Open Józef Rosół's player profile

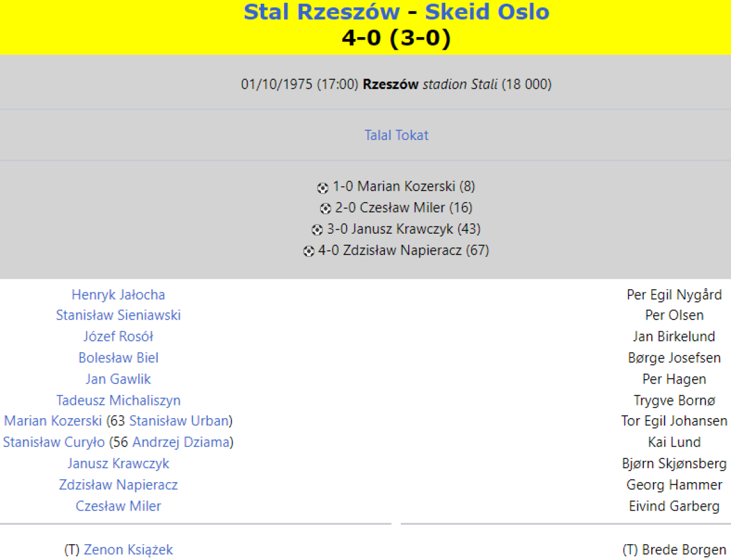point(118,337)
